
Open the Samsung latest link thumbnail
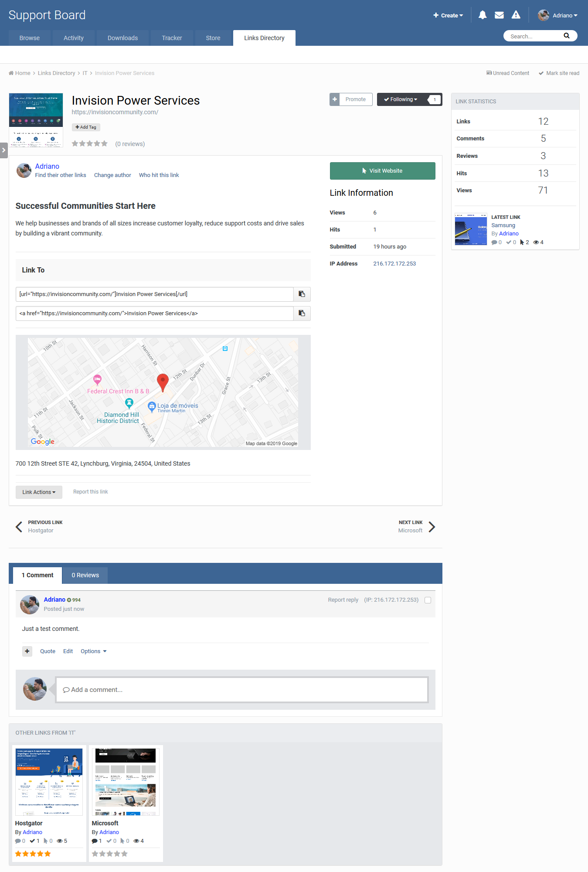click(x=471, y=229)
